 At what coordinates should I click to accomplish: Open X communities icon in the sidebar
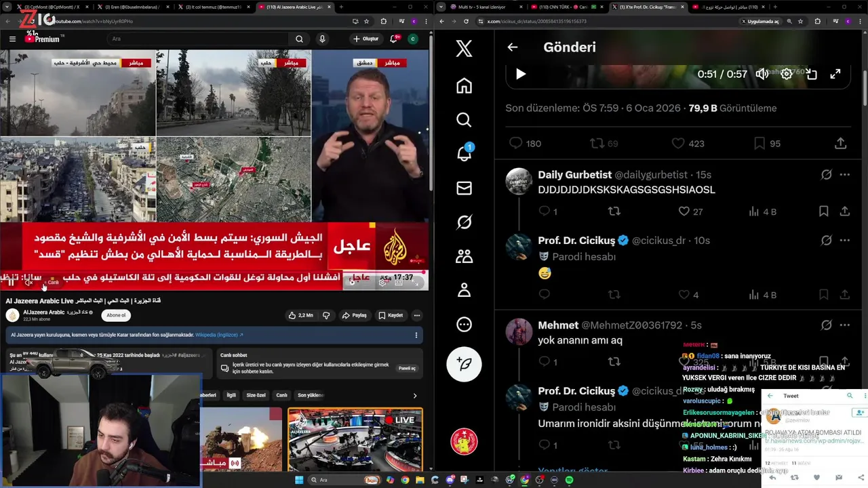(464, 256)
